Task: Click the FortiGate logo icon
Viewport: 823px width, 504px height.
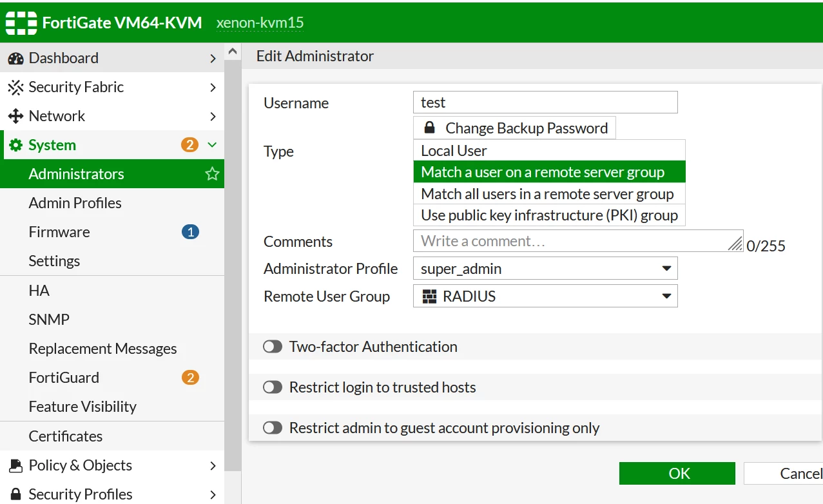Action: [21, 23]
